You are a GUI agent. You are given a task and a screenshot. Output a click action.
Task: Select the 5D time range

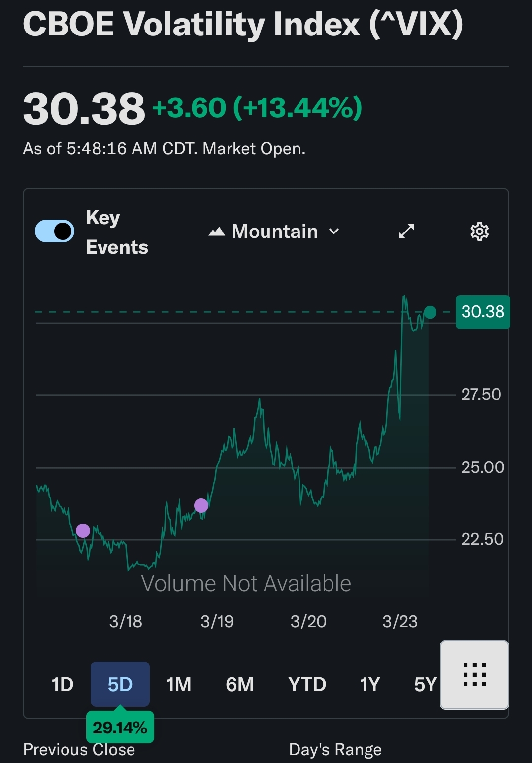point(120,684)
